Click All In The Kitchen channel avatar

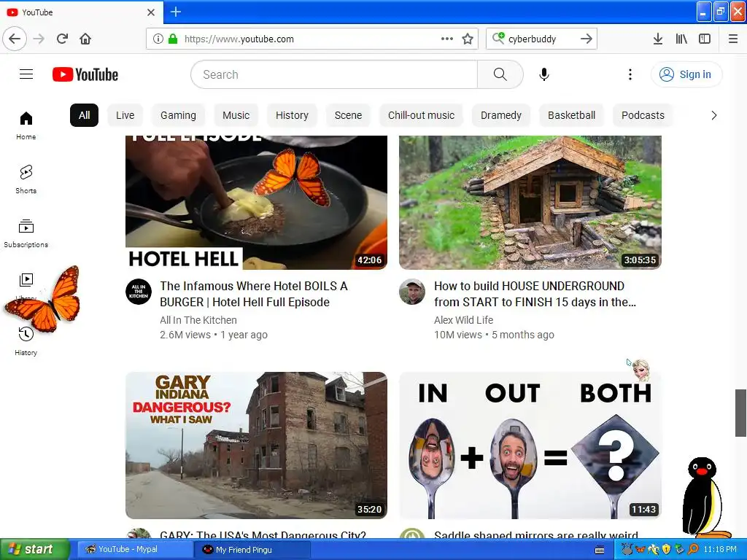[x=139, y=292]
